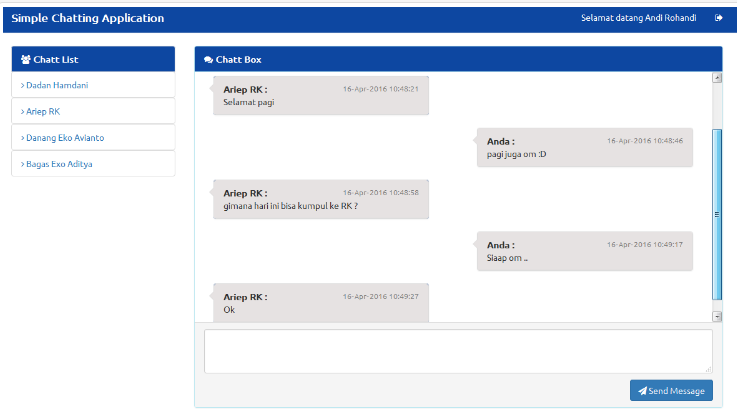This screenshot has height=419, width=737.
Task: Click inside the message text area
Action: [458, 351]
